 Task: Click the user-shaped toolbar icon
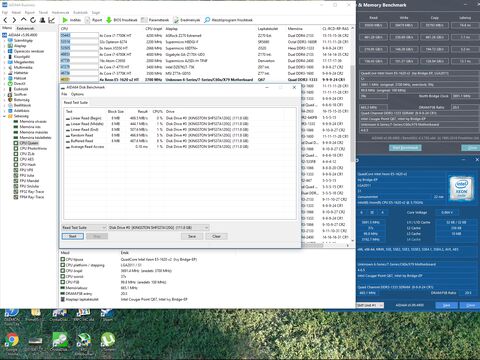pos(42,20)
